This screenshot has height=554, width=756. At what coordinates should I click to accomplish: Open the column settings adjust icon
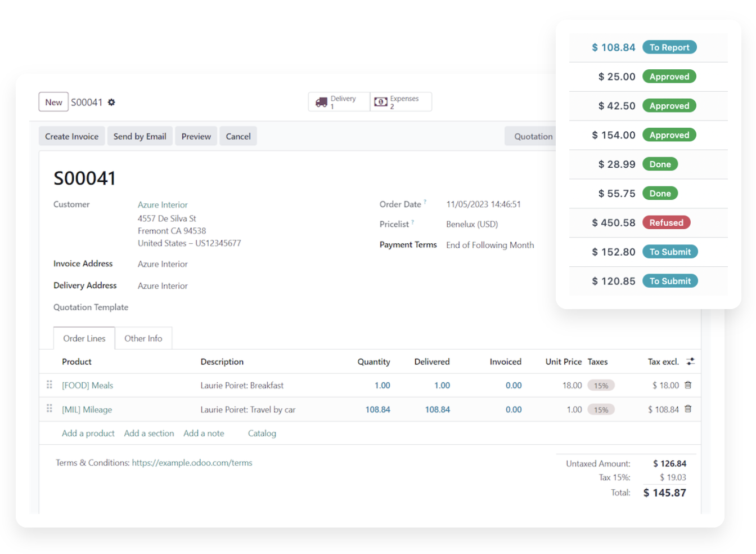click(x=691, y=361)
